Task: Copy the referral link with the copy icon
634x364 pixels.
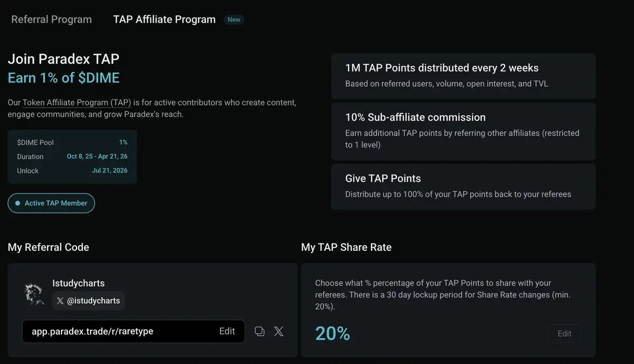Action: (x=259, y=331)
